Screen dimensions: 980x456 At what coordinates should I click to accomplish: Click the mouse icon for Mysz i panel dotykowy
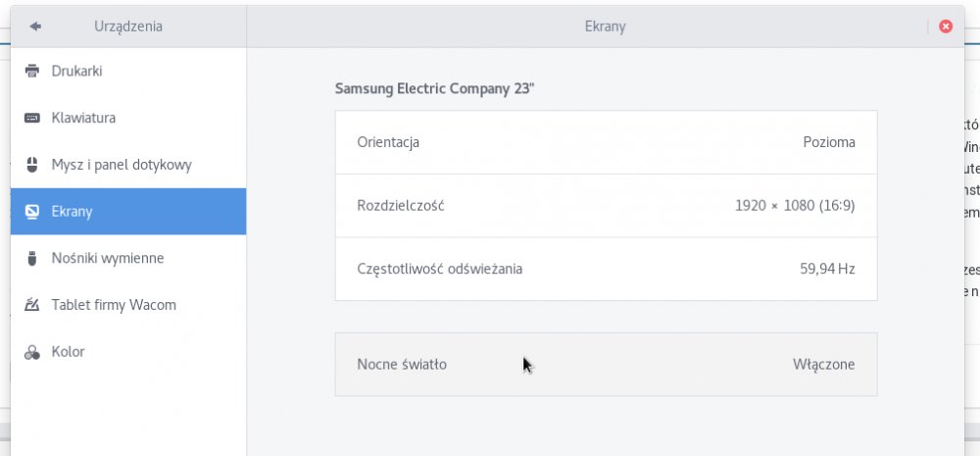click(x=32, y=165)
